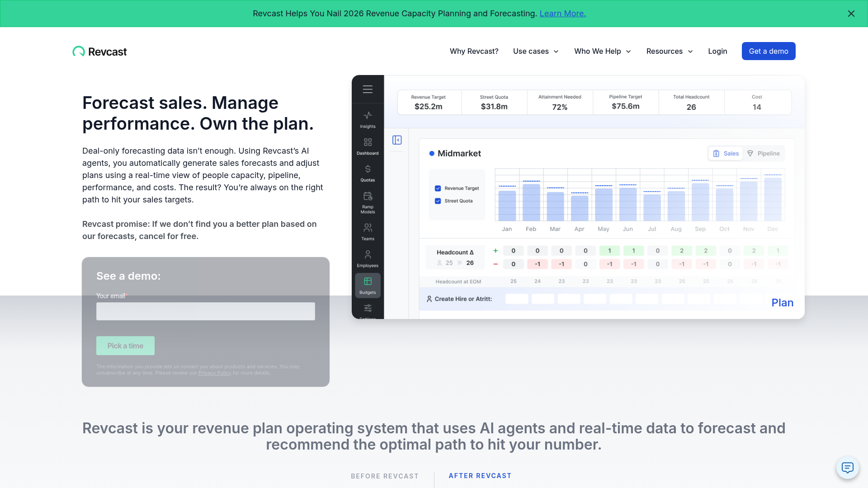
Task: Toggle the Street Quota checkbox
Action: tap(438, 201)
